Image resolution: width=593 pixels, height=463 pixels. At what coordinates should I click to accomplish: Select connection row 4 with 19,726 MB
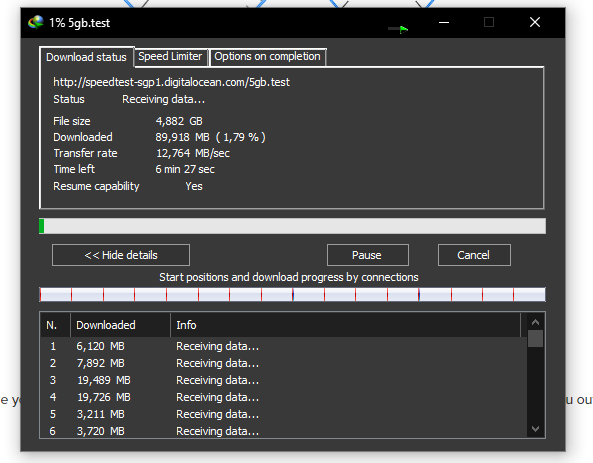point(284,397)
